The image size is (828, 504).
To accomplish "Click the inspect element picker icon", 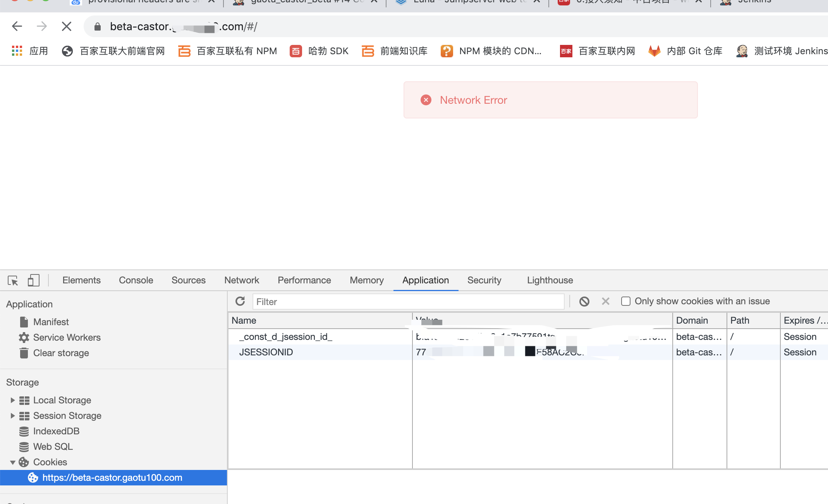I will click(13, 280).
